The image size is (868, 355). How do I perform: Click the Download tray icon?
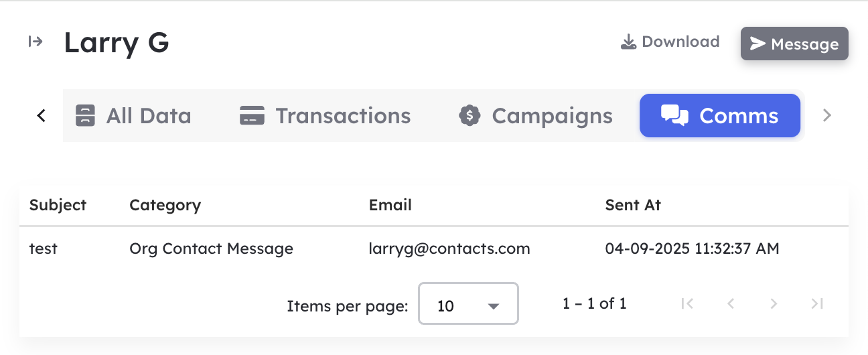coord(628,43)
